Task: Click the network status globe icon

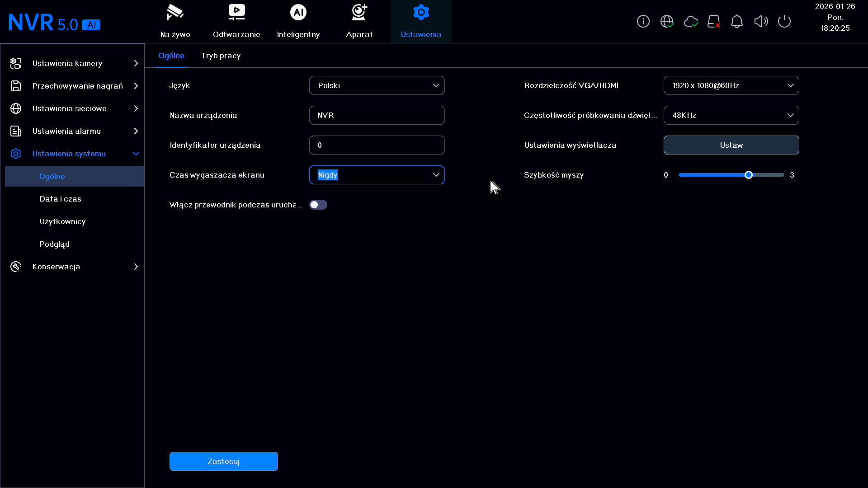Action: pyautogui.click(x=667, y=21)
